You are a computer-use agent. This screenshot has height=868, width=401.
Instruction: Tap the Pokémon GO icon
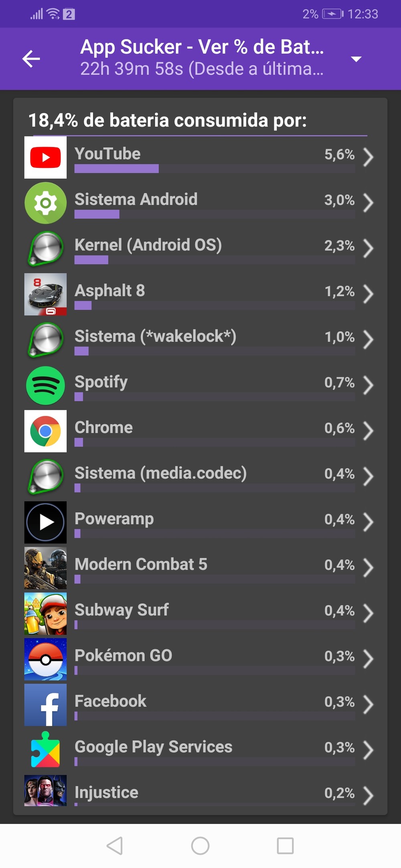45,659
